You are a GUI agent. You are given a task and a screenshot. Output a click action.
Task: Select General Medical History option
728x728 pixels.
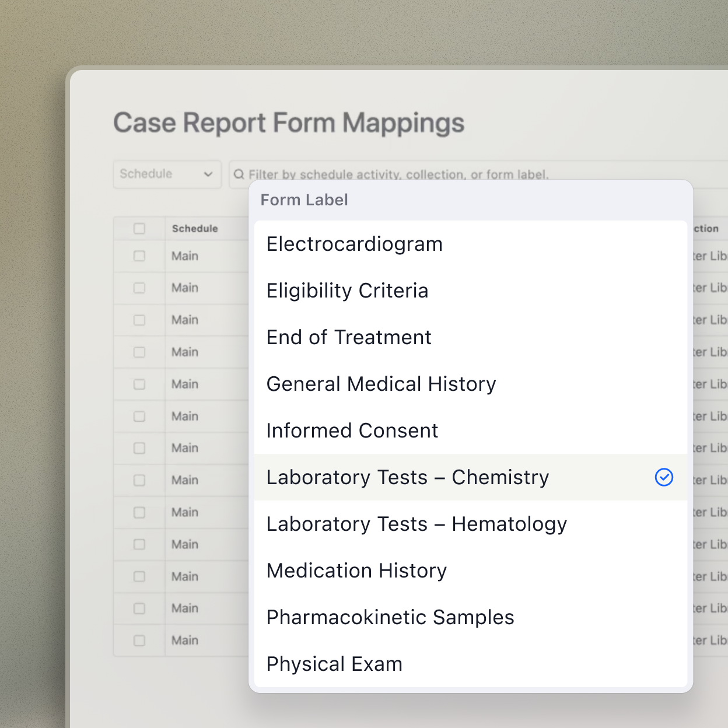(381, 384)
